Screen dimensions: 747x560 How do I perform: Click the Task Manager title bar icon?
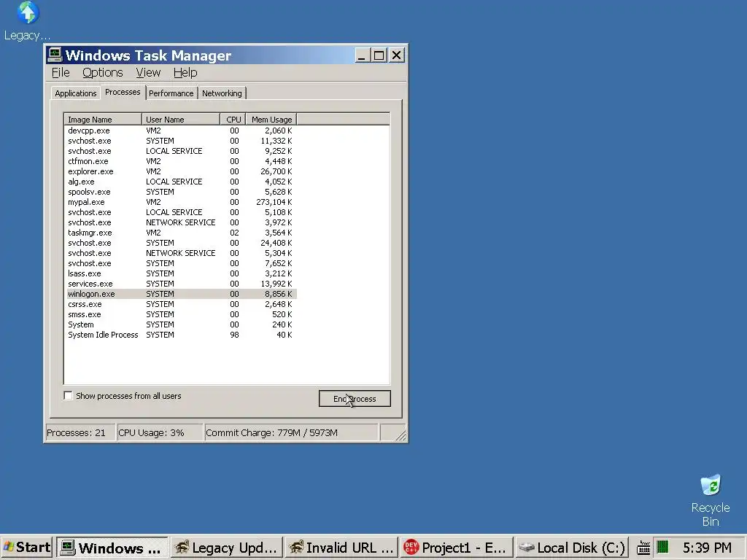[x=55, y=55]
